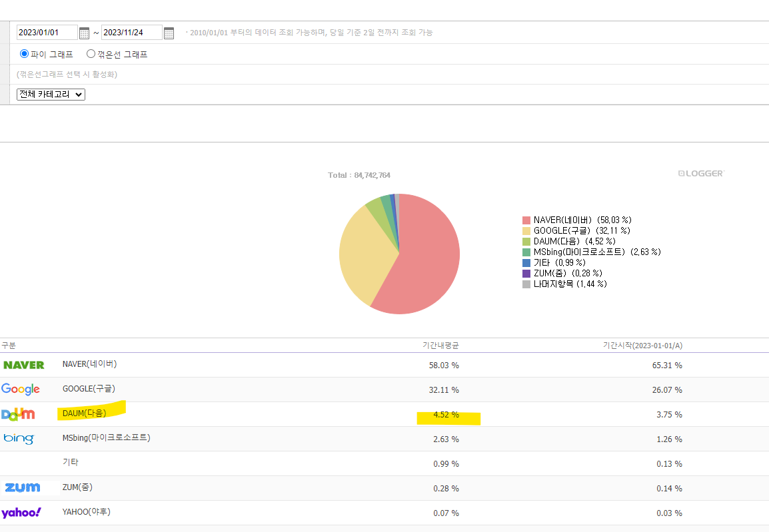Click YAHOO period start value 0.03 %
Viewport: 769px width, 532px height.
click(670, 513)
